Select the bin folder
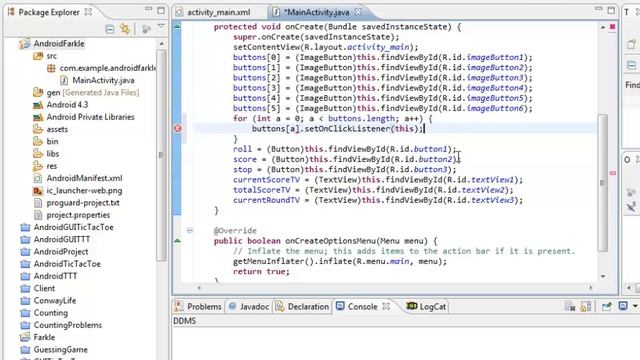 click(x=52, y=142)
